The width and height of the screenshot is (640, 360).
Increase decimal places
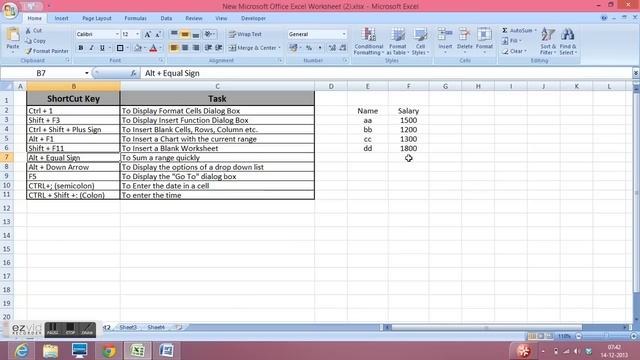[x=332, y=48]
